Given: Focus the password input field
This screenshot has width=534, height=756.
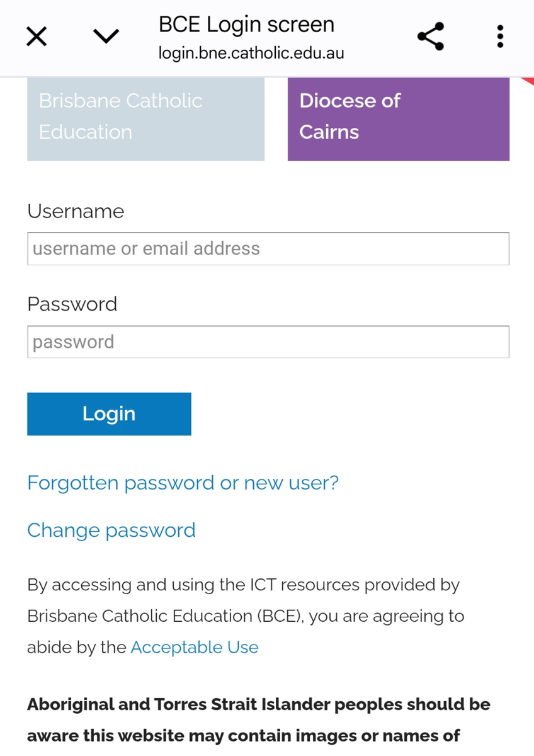Looking at the screenshot, I should pyautogui.click(x=268, y=342).
